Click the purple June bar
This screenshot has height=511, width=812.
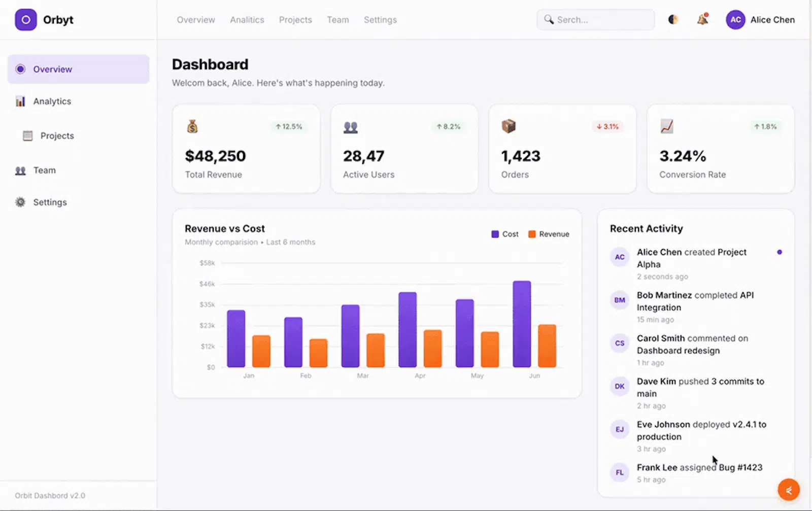click(522, 324)
